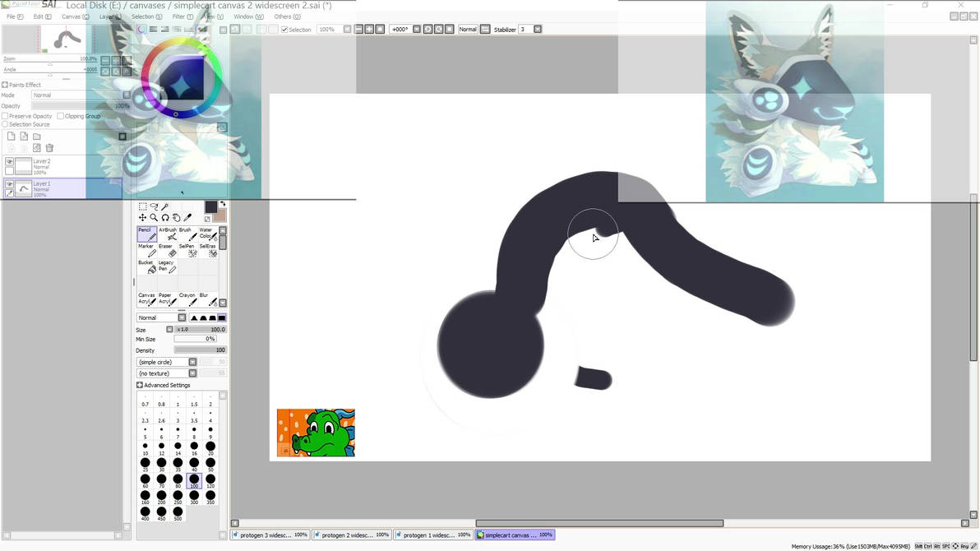Select the Crayon tool

click(x=187, y=299)
